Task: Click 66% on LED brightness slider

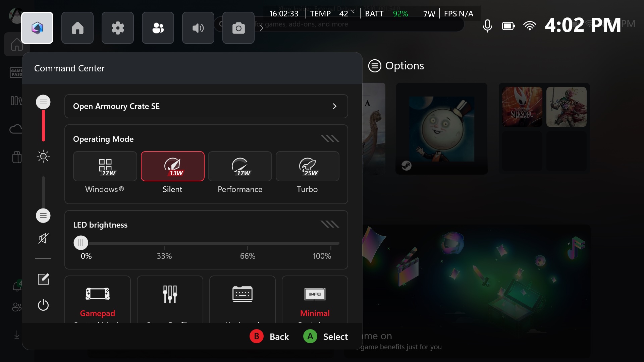Action: coord(248,243)
